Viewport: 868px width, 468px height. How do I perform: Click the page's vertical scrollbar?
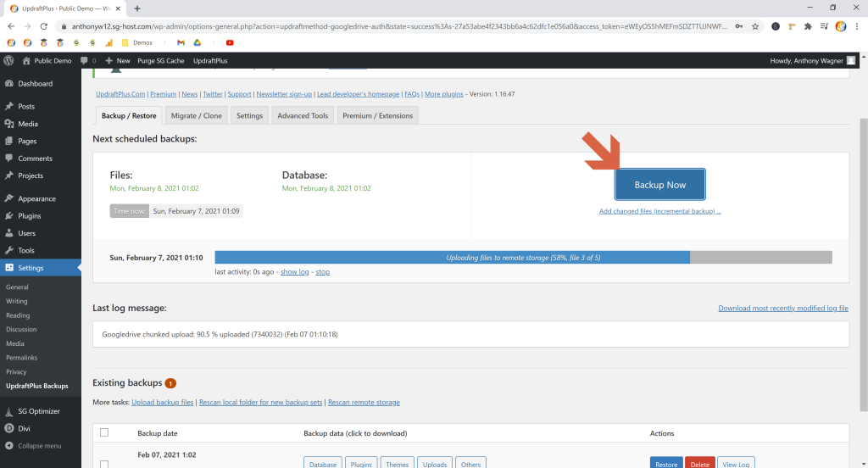864,265
